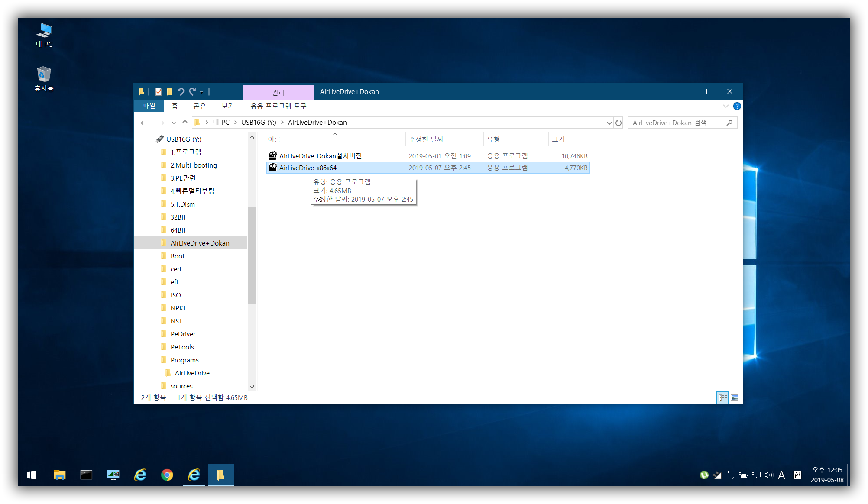
Task: Open the address bar history dropdown
Action: click(609, 123)
